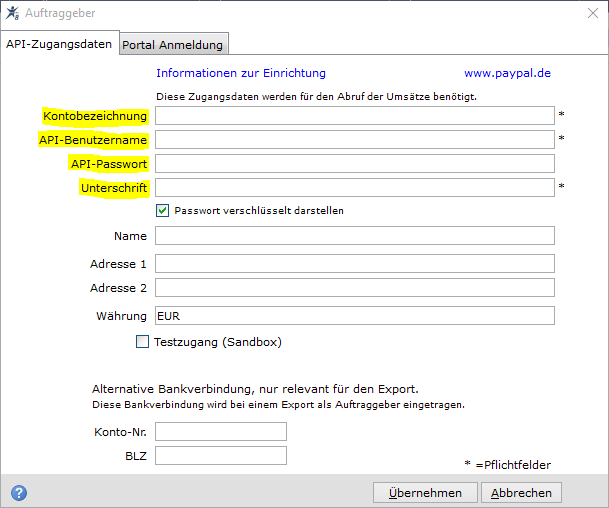Click into the Kontobezeichnung input field
This screenshot has width=609, height=508.
(355, 116)
